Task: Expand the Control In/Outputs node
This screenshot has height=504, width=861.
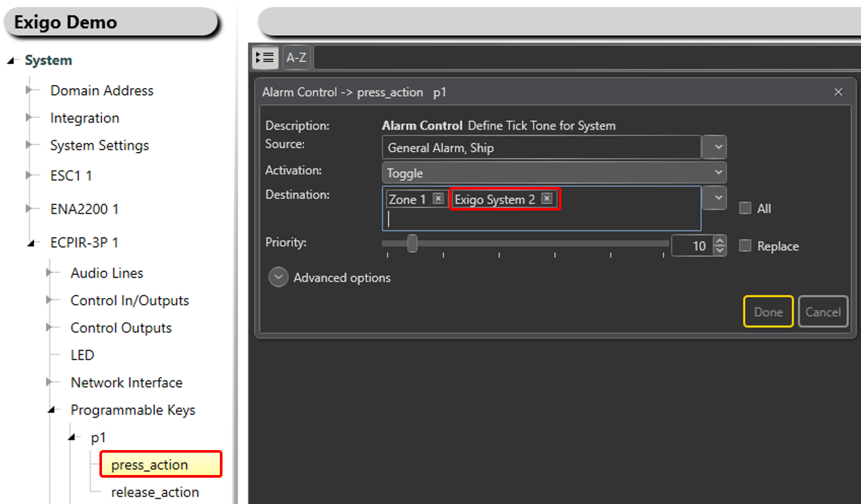Action: click(50, 300)
